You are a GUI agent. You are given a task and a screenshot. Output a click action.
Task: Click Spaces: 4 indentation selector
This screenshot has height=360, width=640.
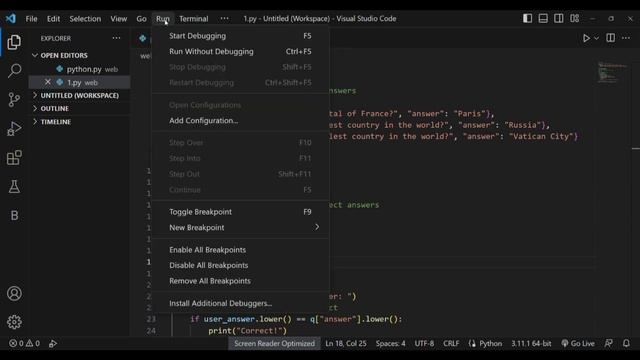[391, 343]
